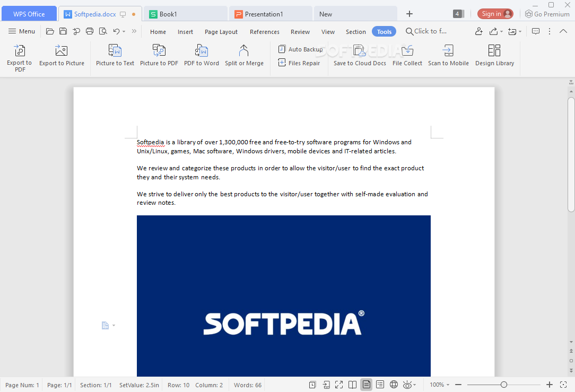Viewport: 575px width, 392px height.
Task: Undo the last action
Action: coord(116,31)
